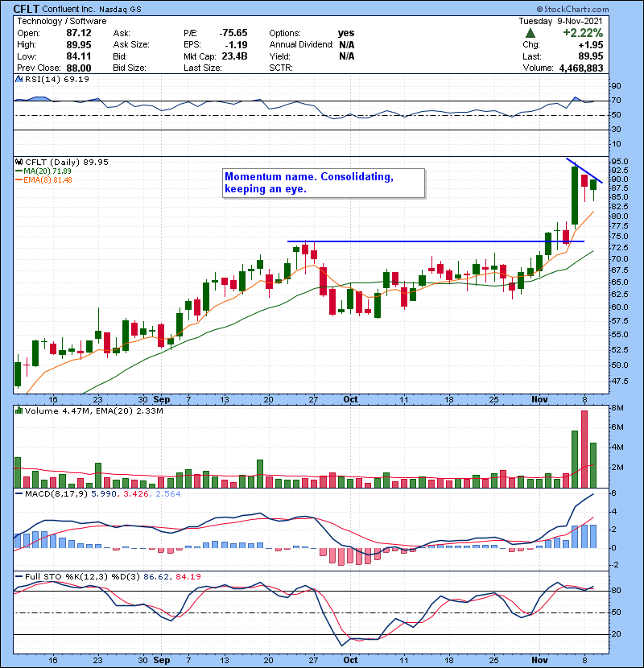Click the Confluent Inc. company name
Viewport: 644px width, 668px height.
(69, 10)
